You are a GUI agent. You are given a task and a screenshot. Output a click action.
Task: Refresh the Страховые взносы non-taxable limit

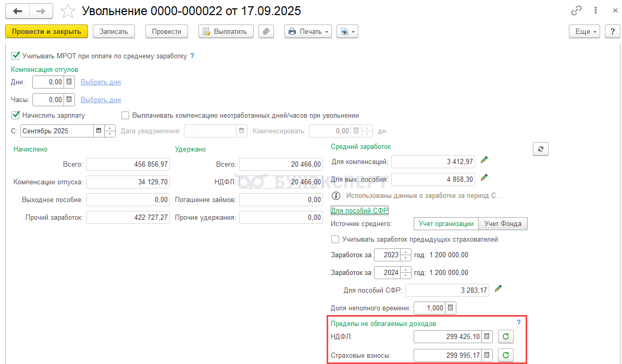506,355
